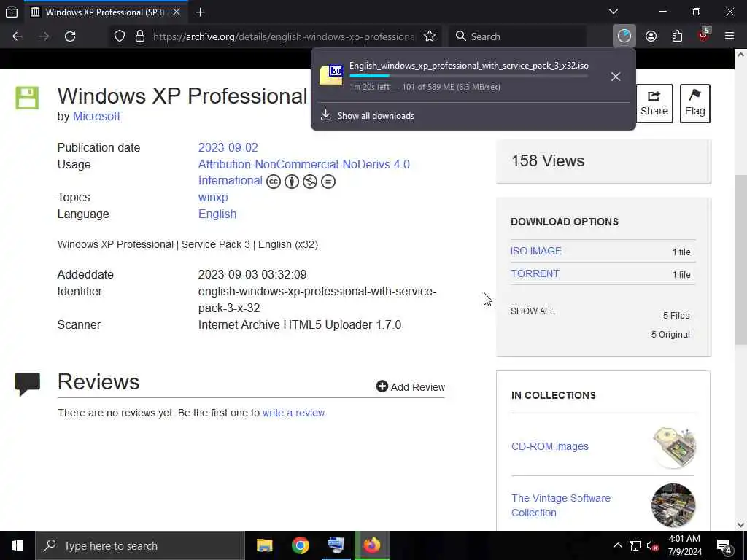This screenshot has height=560, width=747.
Task: Open File Explorer from the taskbar
Action: pos(264,545)
